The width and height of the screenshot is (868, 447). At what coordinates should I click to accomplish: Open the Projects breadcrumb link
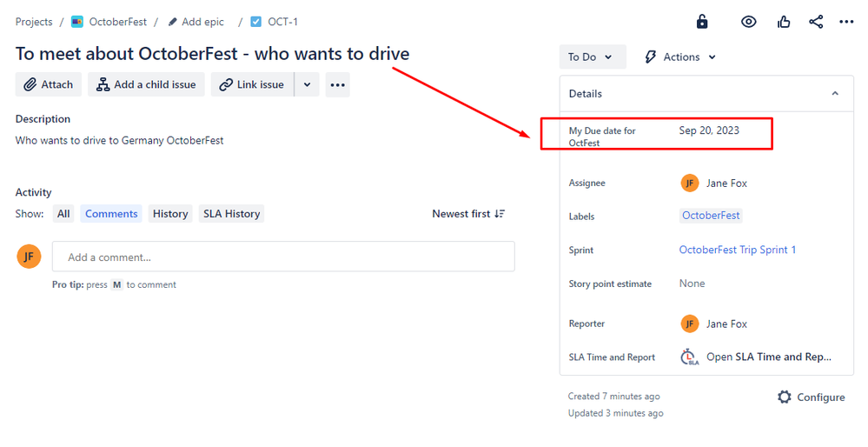(x=34, y=22)
